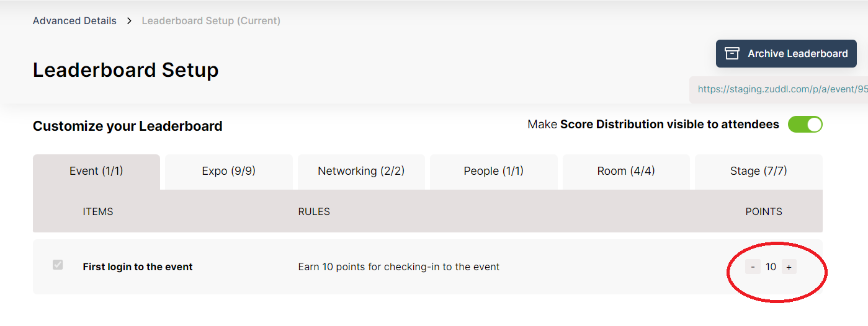Screen dimensions: 868x326
Task: Click Leaderboard Setup (Current) breadcrumb
Action: tap(211, 21)
